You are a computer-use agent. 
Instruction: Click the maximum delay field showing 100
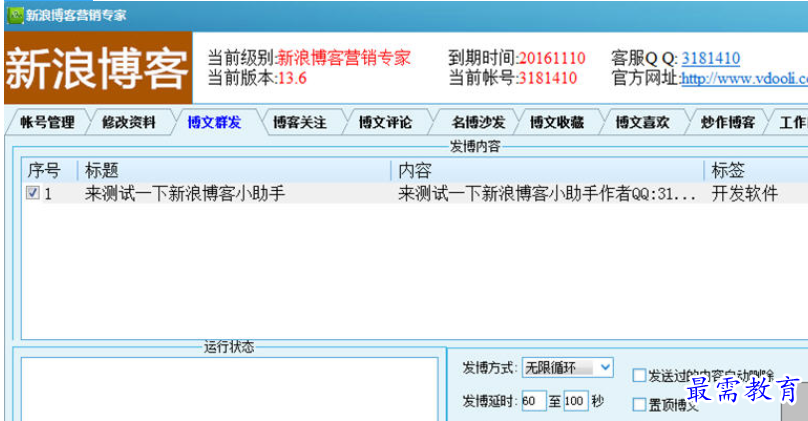tap(575, 401)
